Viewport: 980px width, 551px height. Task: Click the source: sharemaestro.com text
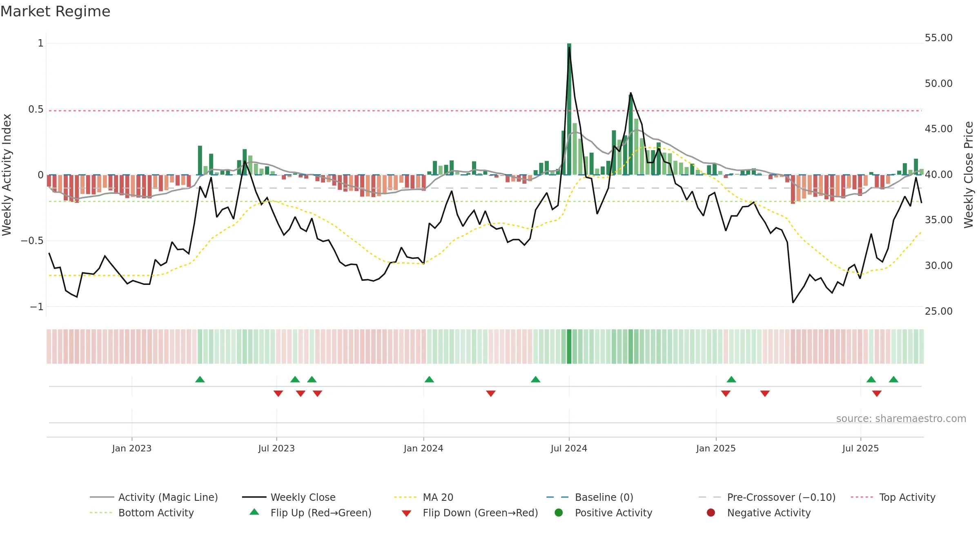click(x=901, y=419)
